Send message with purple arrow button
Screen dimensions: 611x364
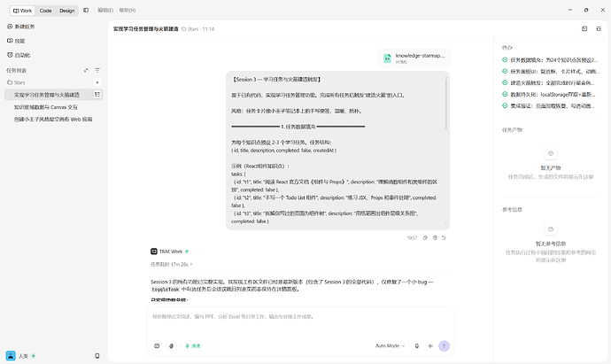[x=444, y=345]
